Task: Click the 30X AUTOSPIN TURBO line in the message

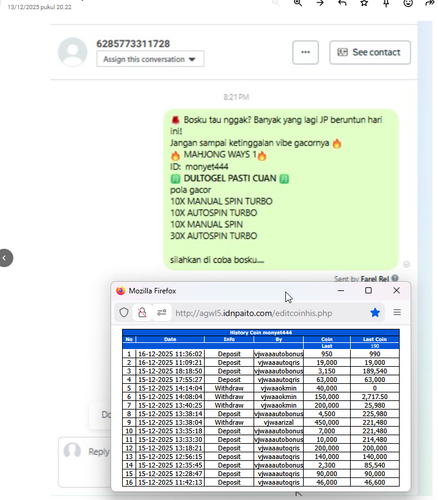Action: [214, 236]
